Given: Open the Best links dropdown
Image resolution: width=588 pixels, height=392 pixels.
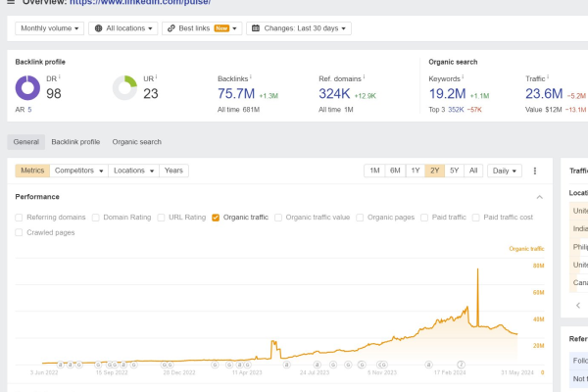Looking at the screenshot, I should click(x=202, y=28).
